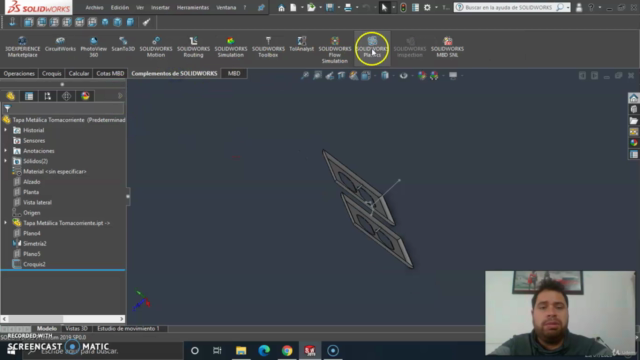
Task: Open dropdown next to Save icon
Action: (339, 7)
